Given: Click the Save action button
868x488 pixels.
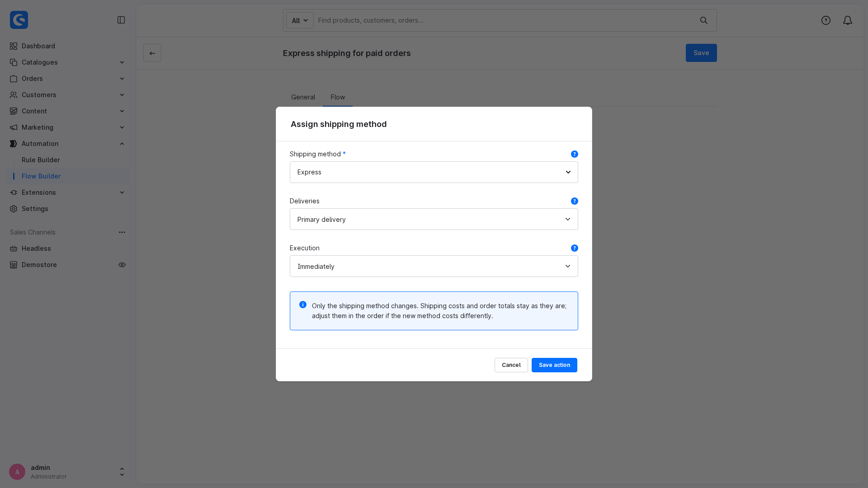Looking at the screenshot, I should [554, 365].
